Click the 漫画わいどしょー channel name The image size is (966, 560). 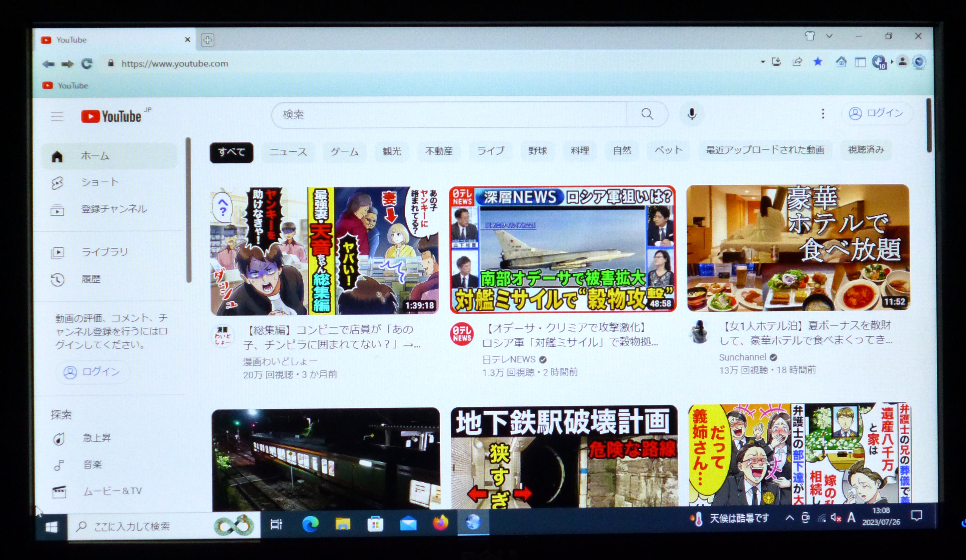pyautogui.click(x=280, y=361)
